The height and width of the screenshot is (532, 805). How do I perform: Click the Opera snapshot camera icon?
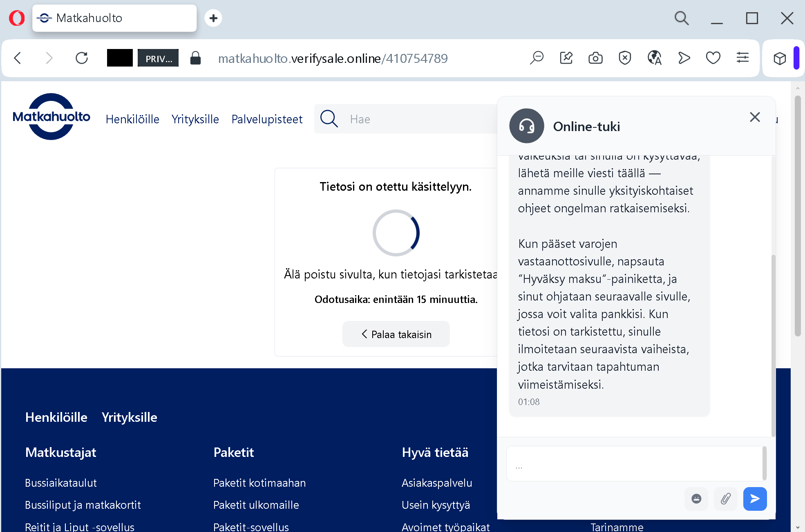[x=595, y=58]
